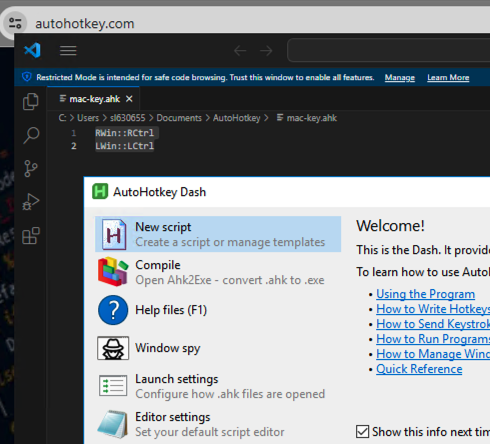The height and width of the screenshot is (444, 490).
Task: Open the Using the Program link
Action: pos(425,294)
